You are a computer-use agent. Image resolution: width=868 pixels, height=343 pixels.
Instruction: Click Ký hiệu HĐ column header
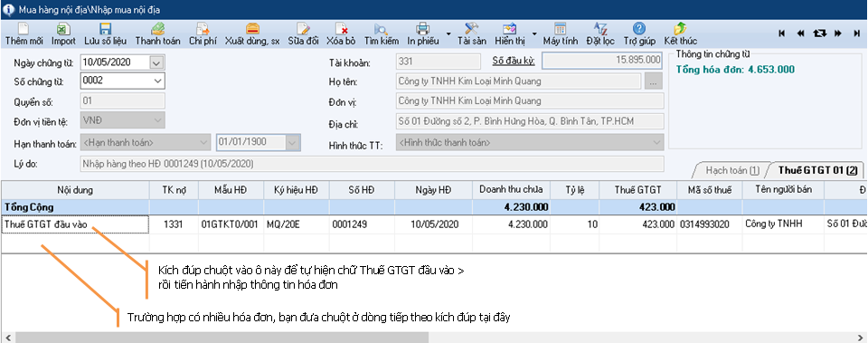(x=297, y=190)
